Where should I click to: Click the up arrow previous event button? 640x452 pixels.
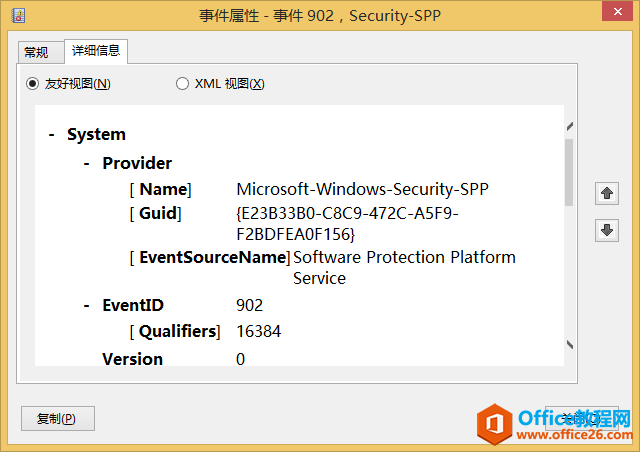[607, 193]
